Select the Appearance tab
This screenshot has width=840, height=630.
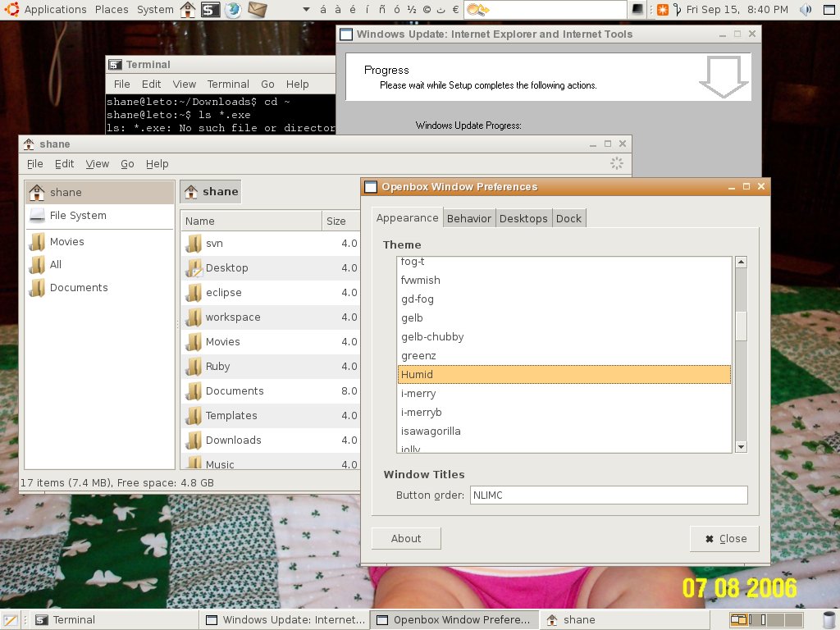tap(407, 217)
